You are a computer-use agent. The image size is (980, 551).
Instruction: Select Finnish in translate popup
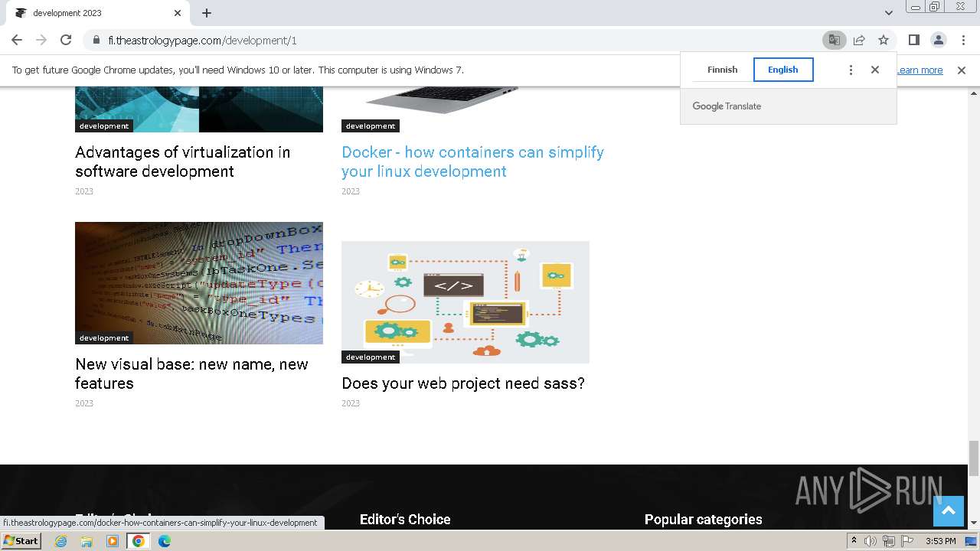click(x=722, y=70)
